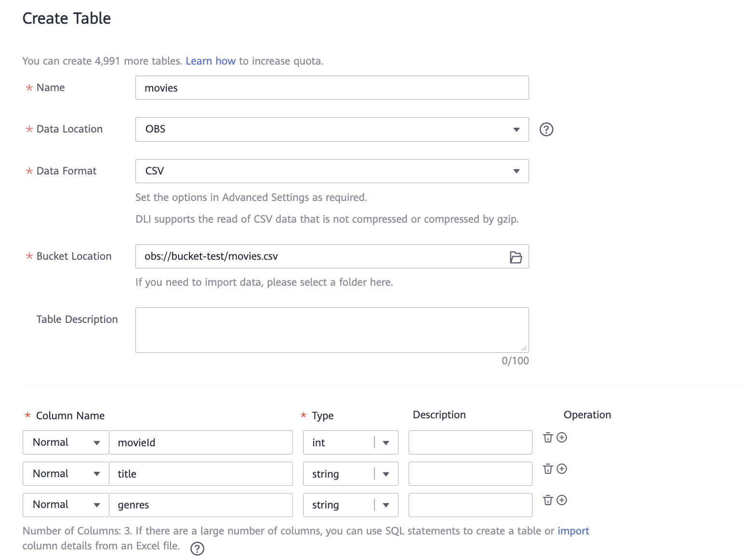Viewport: 744px width, 560px height.
Task: Click the import column details link
Action: click(573, 531)
